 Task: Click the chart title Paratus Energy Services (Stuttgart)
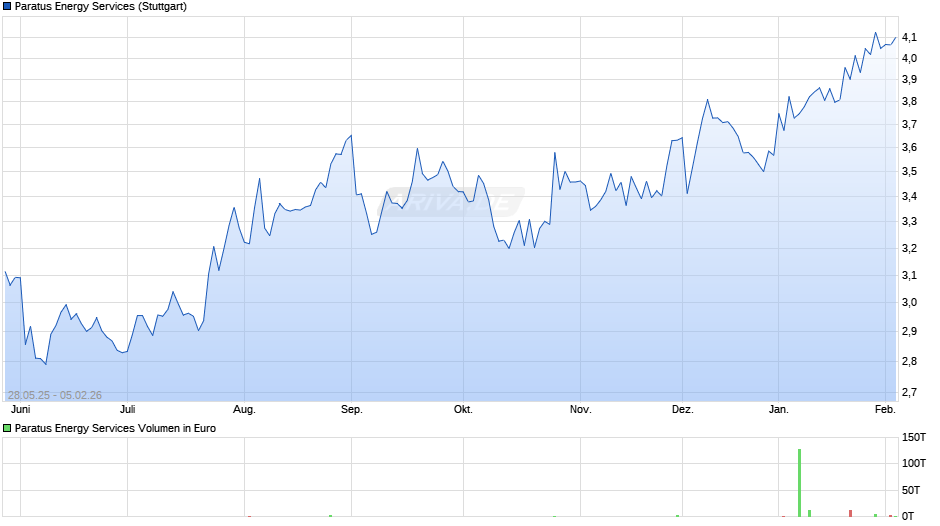(101, 7)
